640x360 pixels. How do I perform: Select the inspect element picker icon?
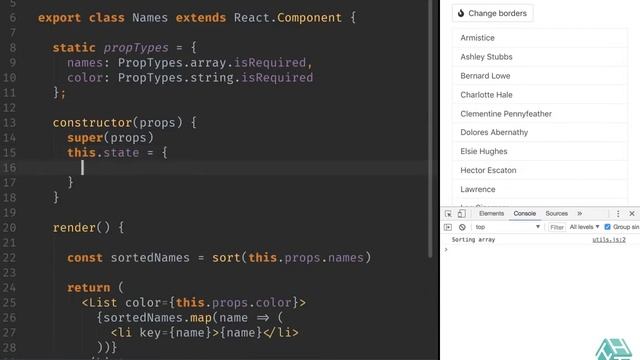448,213
